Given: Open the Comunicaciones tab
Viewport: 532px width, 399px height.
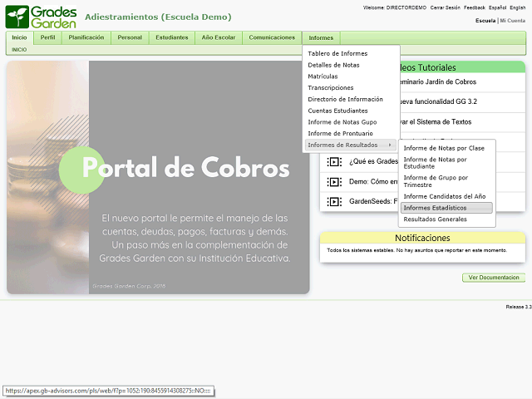Looking at the screenshot, I should pyautogui.click(x=272, y=37).
